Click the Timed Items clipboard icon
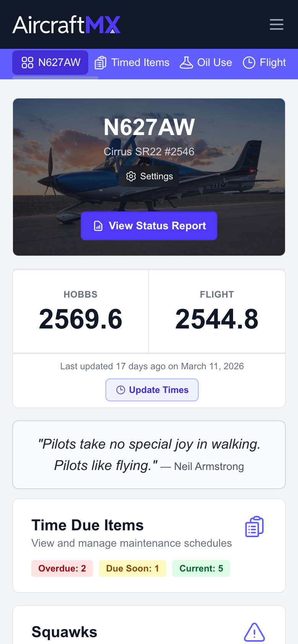This screenshot has height=644, width=298. coord(100,63)
